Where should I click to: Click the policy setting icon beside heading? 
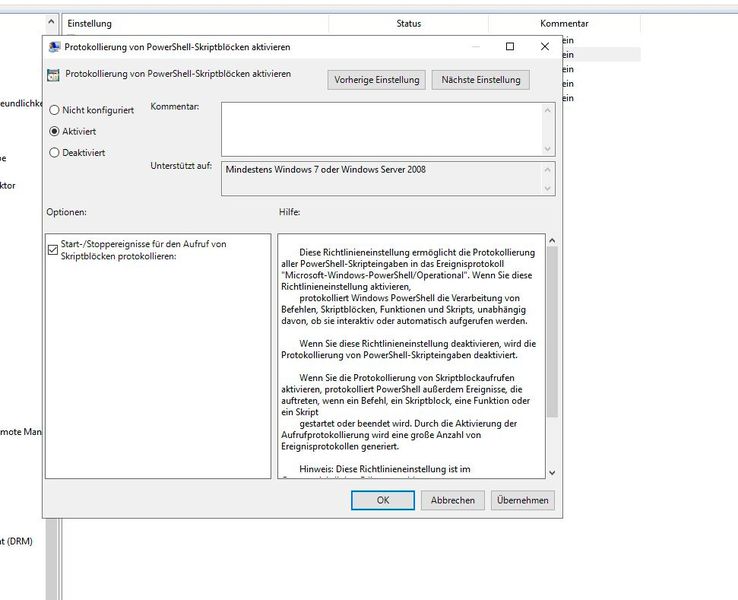click(x=53, y=75)
